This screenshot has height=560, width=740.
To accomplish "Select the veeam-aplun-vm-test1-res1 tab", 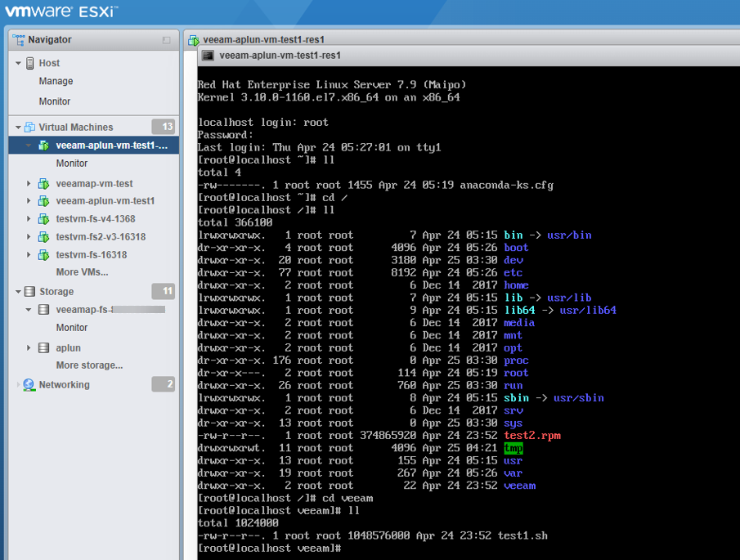I will [x=263, y=39].
